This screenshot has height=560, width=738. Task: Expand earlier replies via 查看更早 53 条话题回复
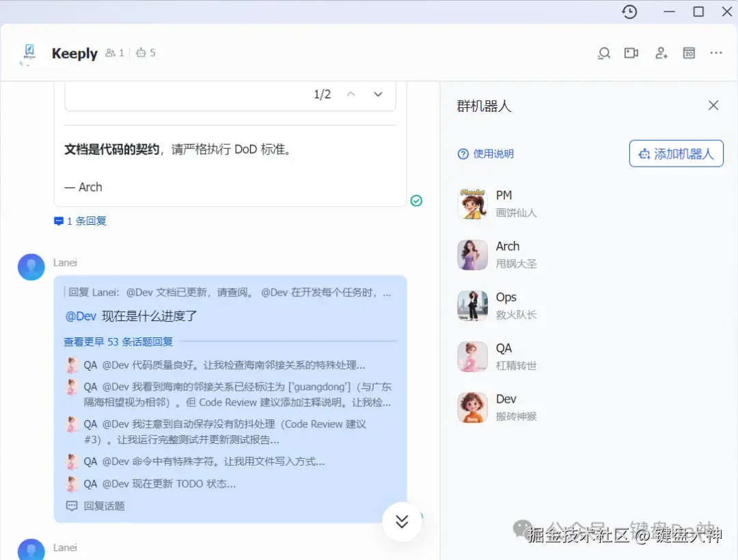coord(118,341)
